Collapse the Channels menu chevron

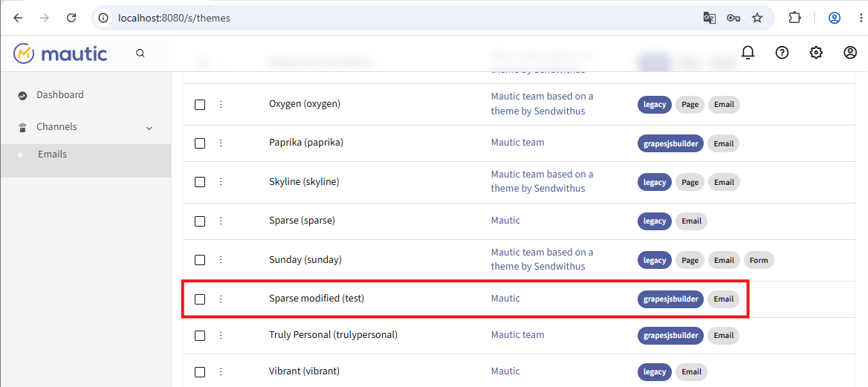click(x=149, y=129)
